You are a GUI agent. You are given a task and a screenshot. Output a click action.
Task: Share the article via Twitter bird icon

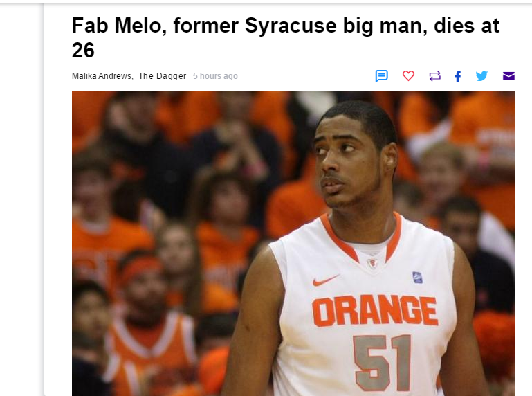point(481,75)
